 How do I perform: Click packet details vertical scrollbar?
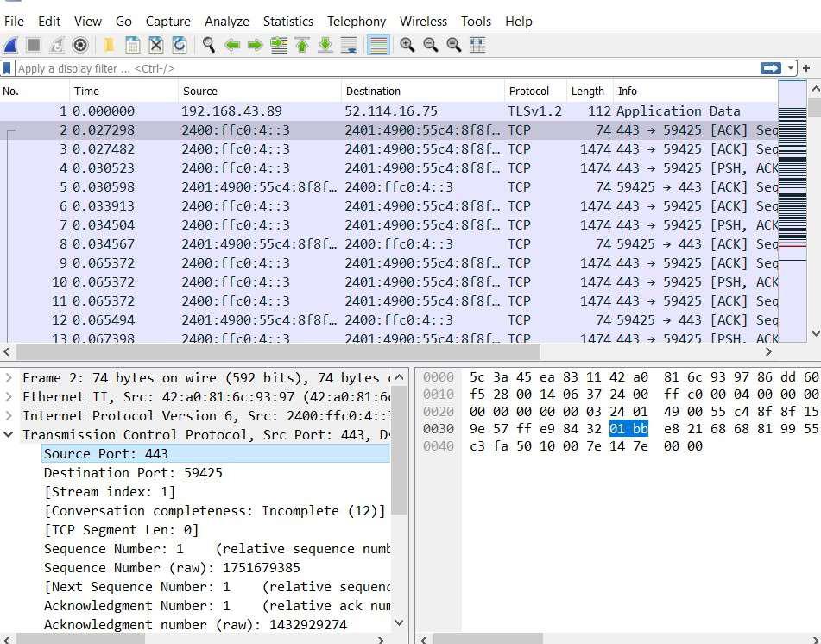(x=399, y=451)
